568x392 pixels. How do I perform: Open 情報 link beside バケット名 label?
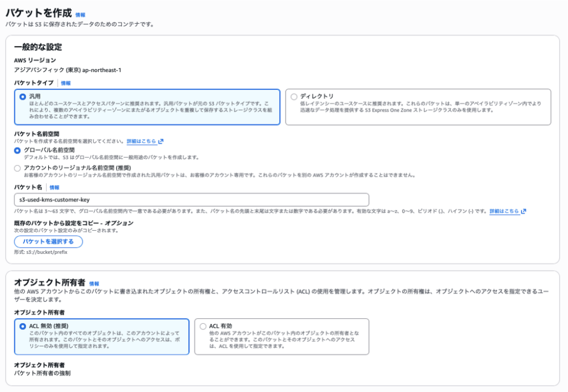pyautogui.click(x=54, y=187)
